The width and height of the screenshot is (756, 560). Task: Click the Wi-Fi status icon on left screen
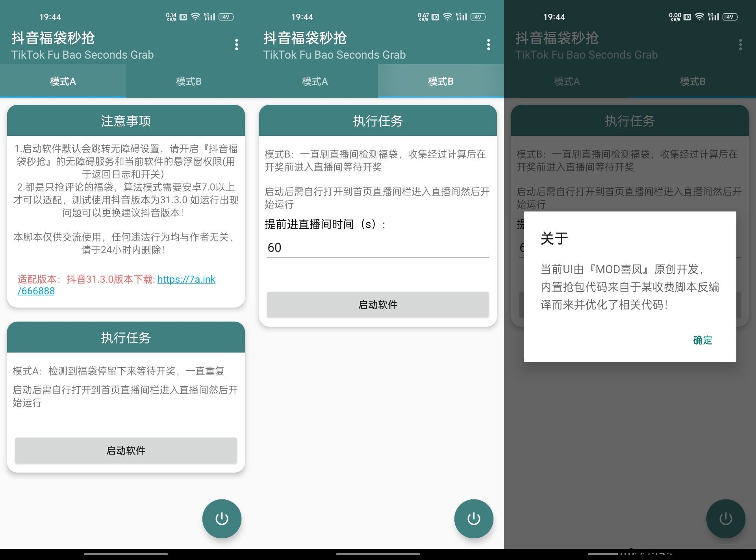click(195, 17)
